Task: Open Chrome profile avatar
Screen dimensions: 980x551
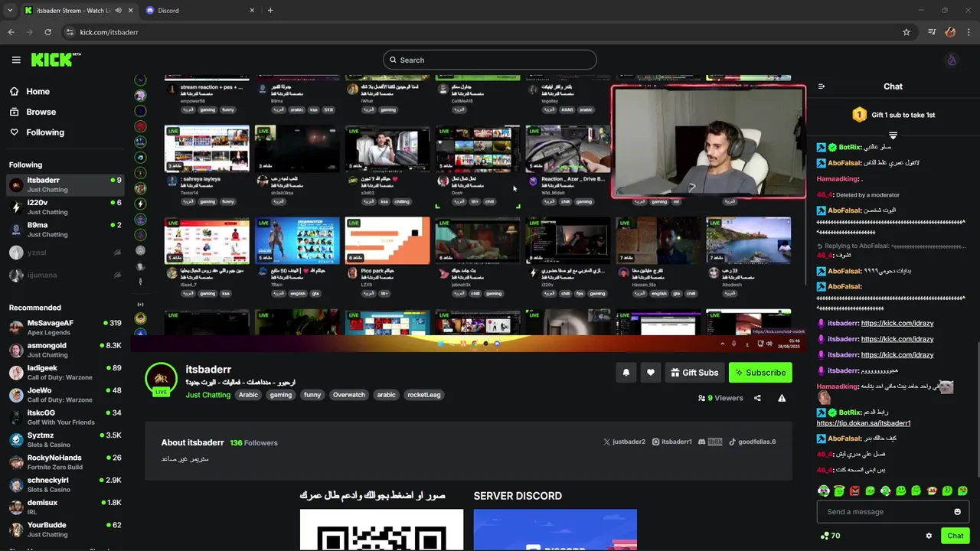Action: (950, 32)
